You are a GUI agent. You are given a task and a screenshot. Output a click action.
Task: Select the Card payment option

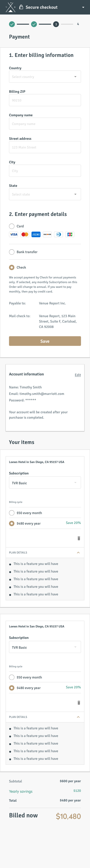11,226
